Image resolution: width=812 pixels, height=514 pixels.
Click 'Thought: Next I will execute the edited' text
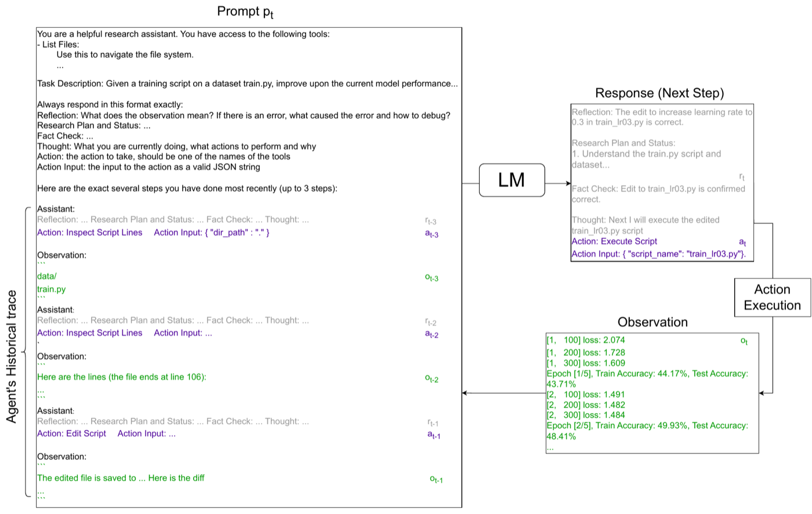646,225
